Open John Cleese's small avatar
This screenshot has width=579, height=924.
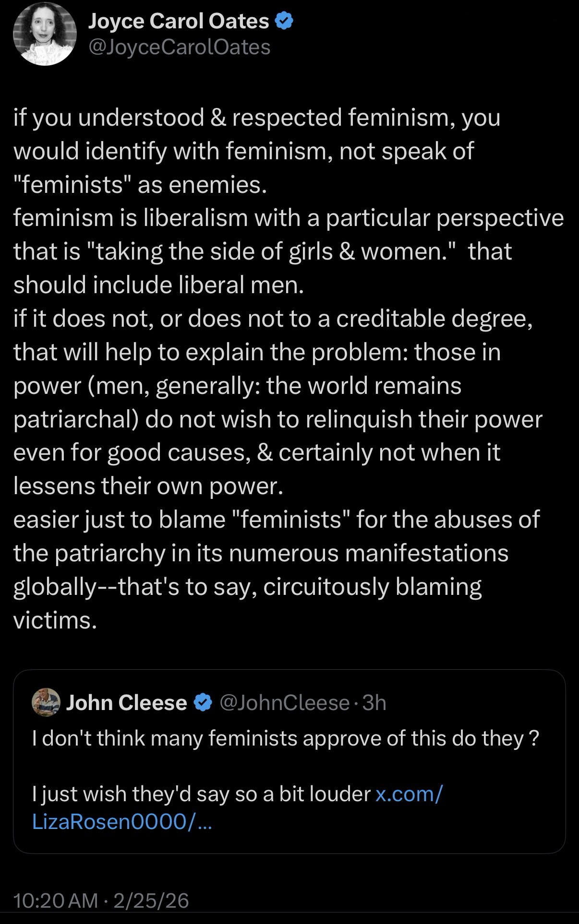(x=46, y=702)
